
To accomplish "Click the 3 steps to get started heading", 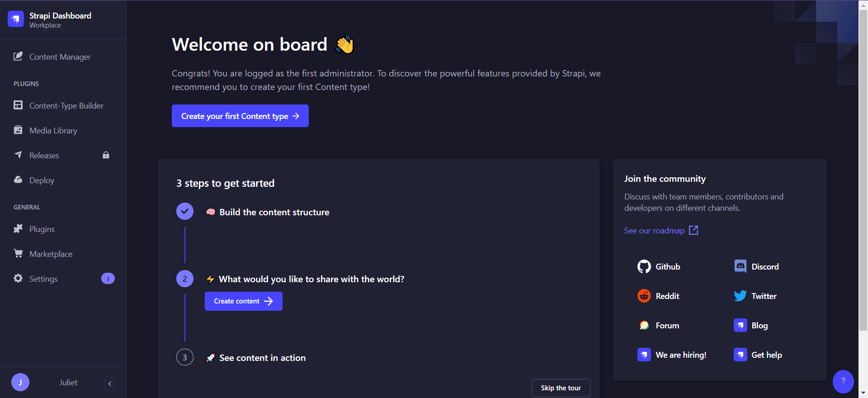I will tap(226, 183).
